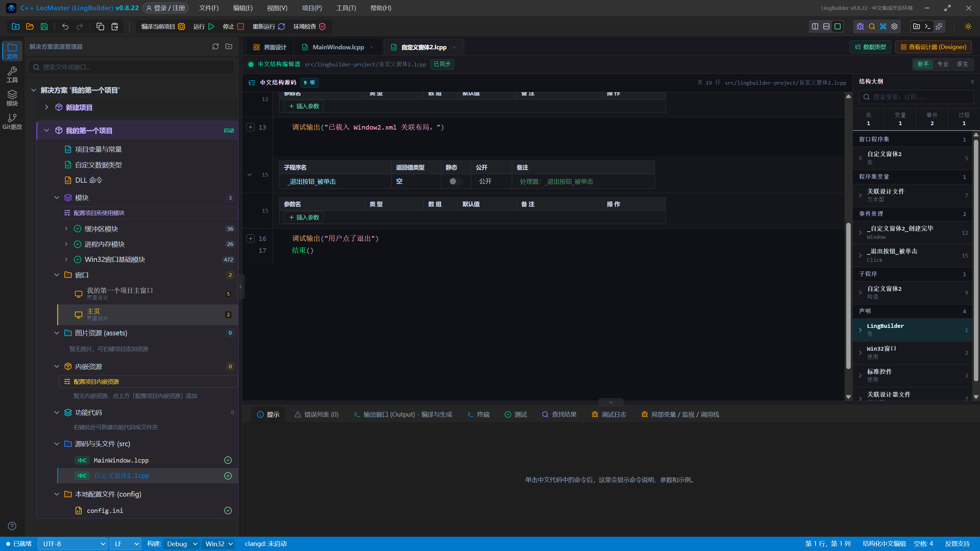Screen dimensions: 980x551
Task: Open the Debug build configuration dropdown
Action: (x=181, y=544)
